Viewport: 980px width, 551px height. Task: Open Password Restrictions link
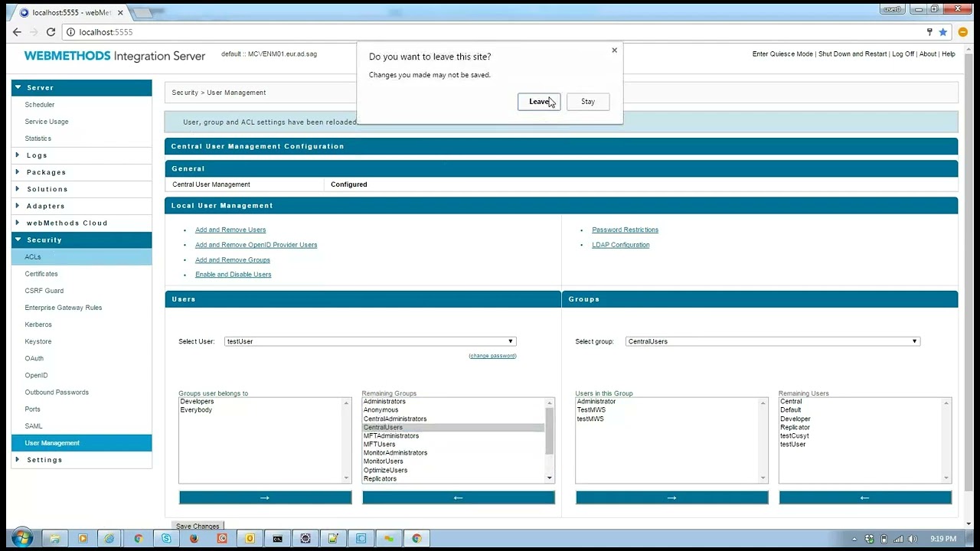coord(625,230)
